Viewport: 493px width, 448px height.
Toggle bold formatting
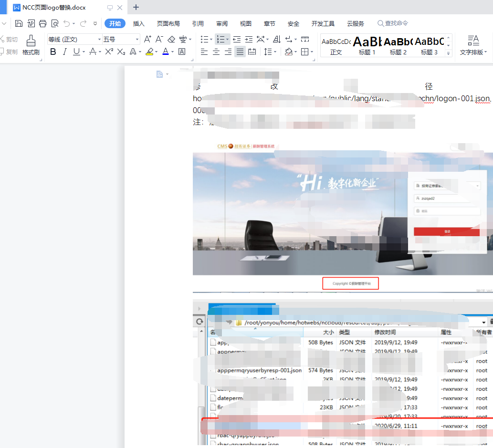[x=53, y=52]
